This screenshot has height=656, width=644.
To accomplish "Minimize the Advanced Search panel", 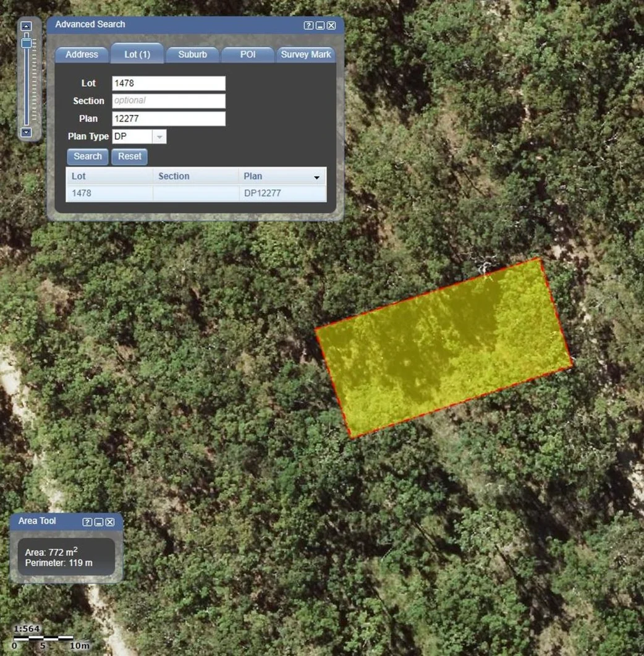I will point(320,25).
